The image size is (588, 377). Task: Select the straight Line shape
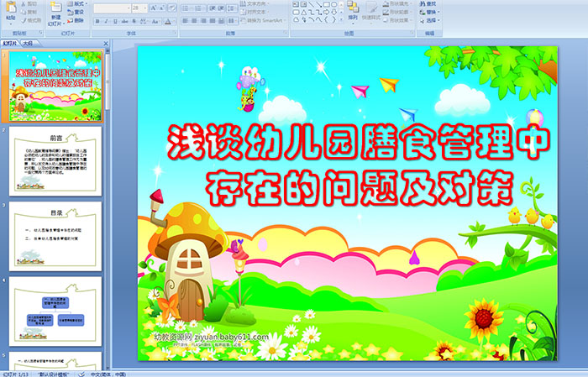(312, 4)
